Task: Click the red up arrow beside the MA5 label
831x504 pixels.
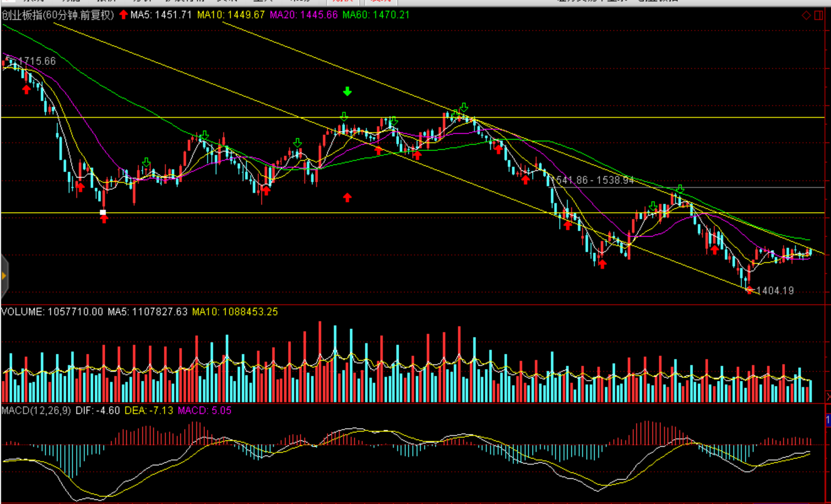Action: [123, 15]
